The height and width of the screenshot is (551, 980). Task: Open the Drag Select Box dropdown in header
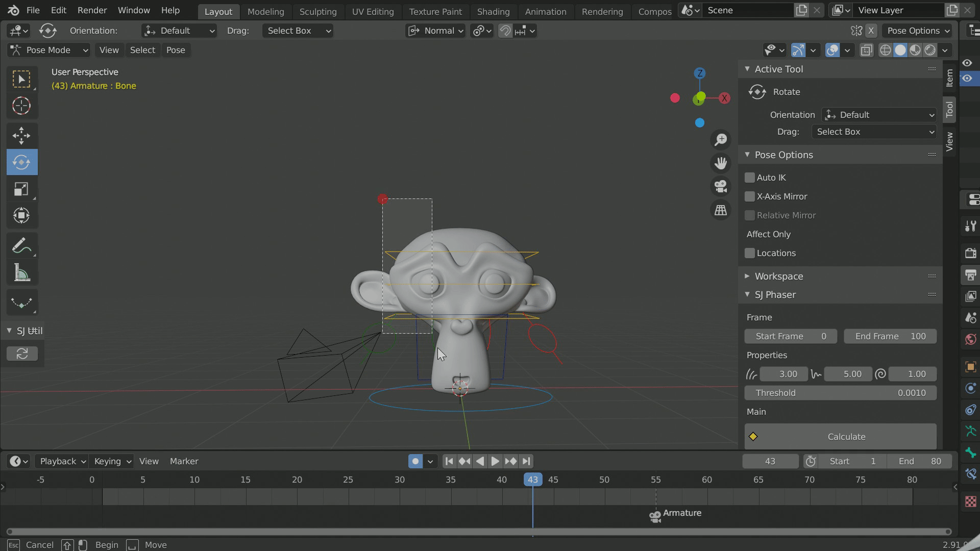(x=298, y=31)
